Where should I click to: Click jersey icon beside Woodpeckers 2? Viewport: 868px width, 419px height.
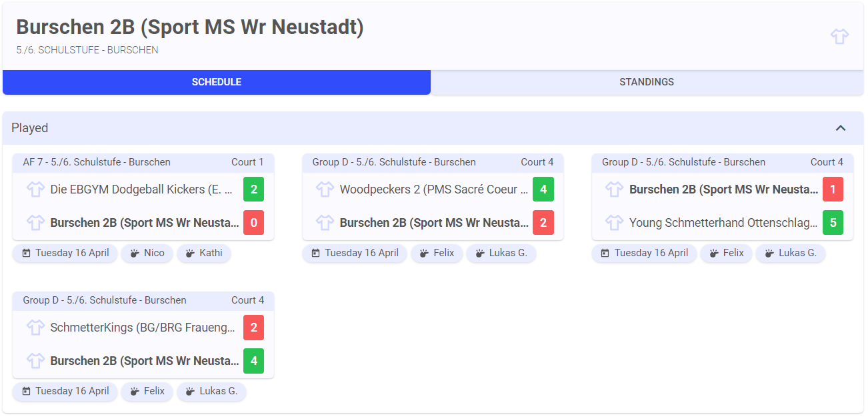[x=325, y=189]
